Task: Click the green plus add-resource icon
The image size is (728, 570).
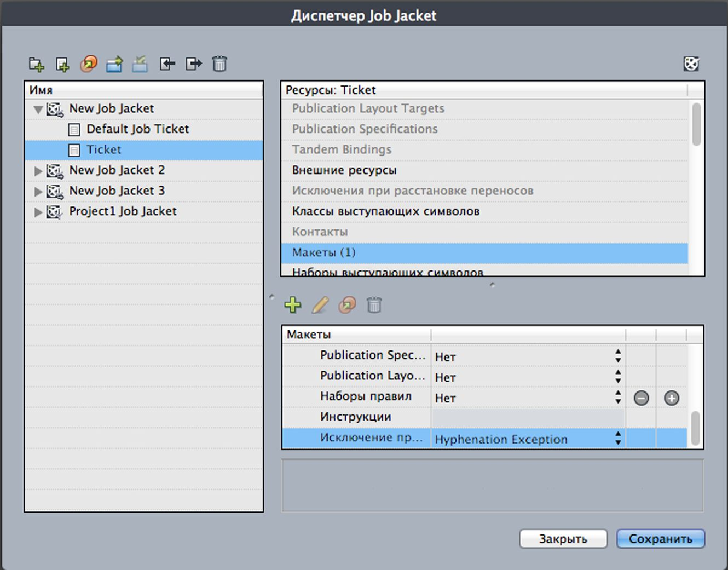Action: point(293,305)
